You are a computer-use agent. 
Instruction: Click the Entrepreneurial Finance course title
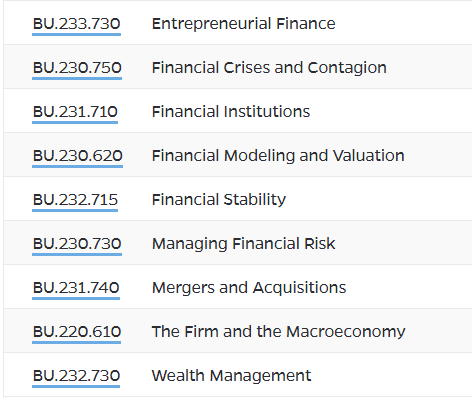244,24
